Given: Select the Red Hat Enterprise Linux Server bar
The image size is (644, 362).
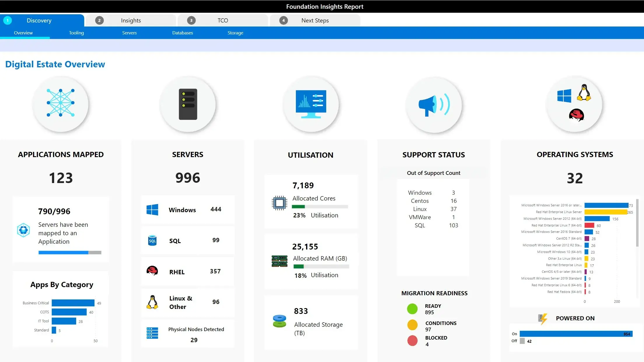Looking at the screenshot, I should coord(606,212).
